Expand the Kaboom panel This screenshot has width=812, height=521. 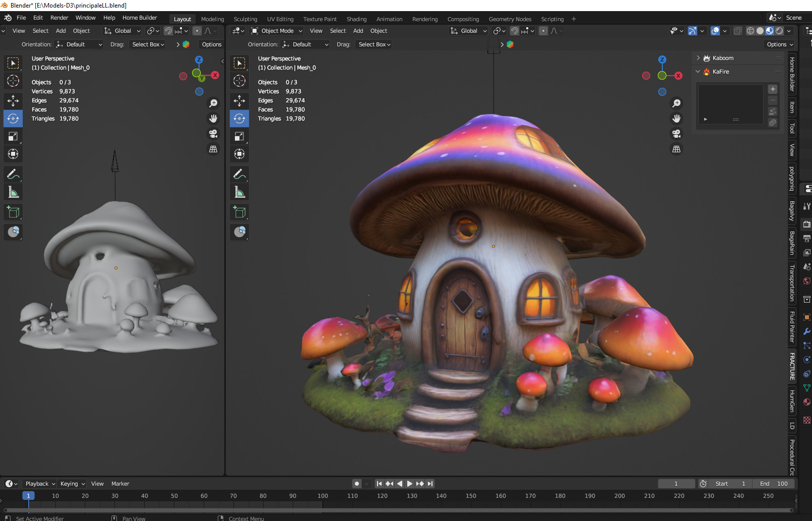pyautogui.click(x=698, y=58)
